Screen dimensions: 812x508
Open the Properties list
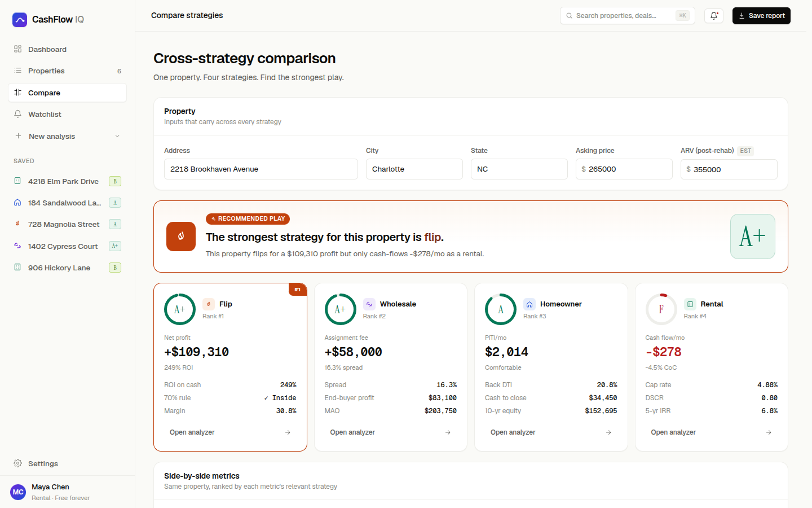(x=67, y=71)
